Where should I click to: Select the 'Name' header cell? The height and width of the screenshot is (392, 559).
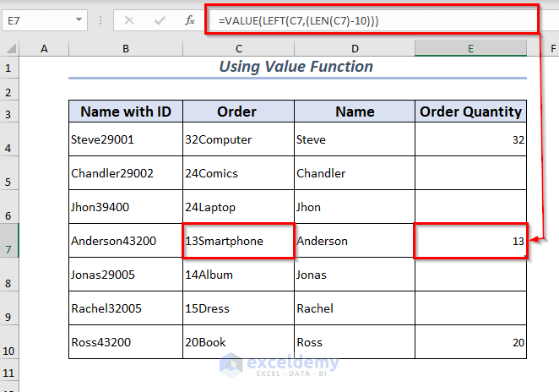click(x=355, y=112)
